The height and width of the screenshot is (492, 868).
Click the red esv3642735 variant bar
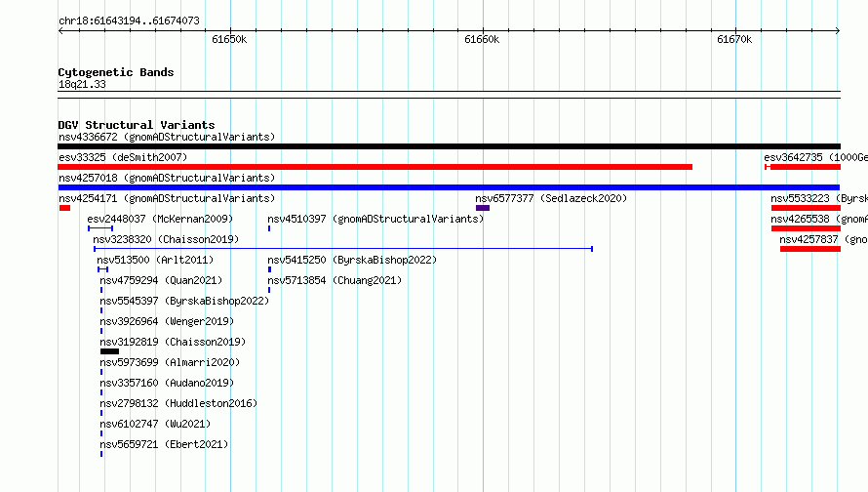[x=803, y=167]
